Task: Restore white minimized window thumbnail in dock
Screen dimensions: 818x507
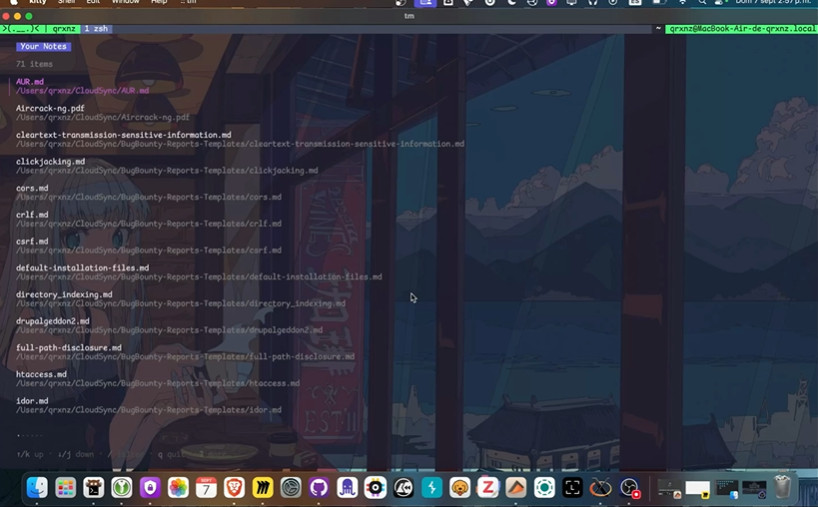Action: [x=697, y=489]
